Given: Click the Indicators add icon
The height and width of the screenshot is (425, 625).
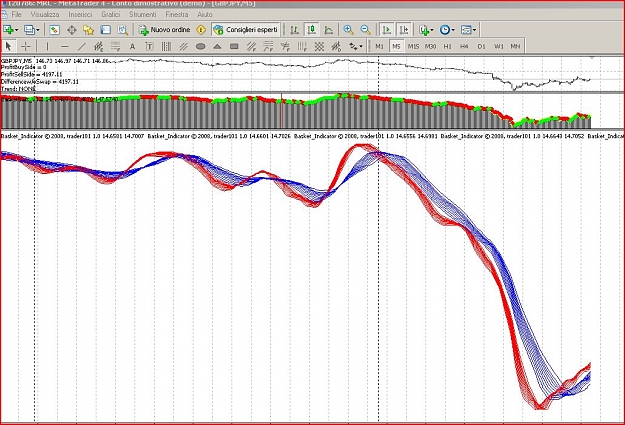Looking at the screenshot, I should 424,30.
